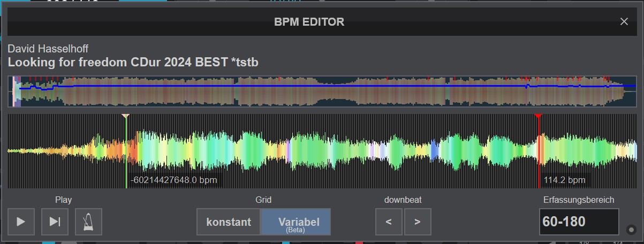Click the playhead at overview waveform start
This screenshot has height=244, width=644.
(14, 91)
